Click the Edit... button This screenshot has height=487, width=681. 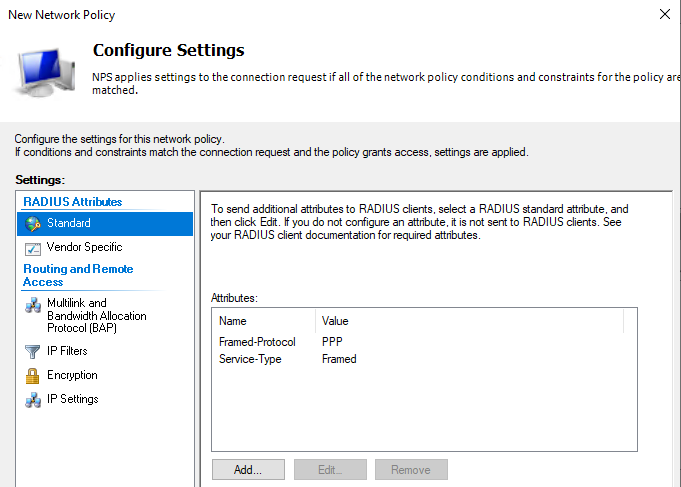(329, 470)
